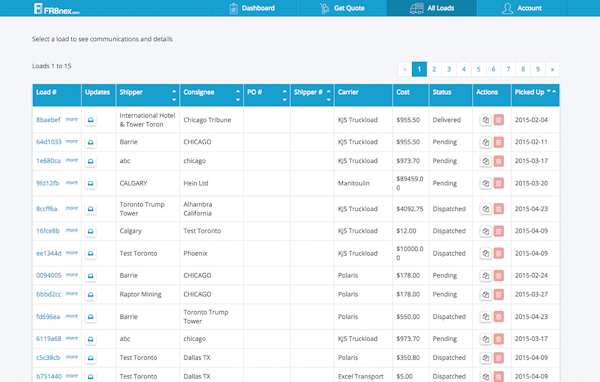This screenshot has width=600, height=382.
Task: Open load link bbbd2cc
Action: point(49,294)
